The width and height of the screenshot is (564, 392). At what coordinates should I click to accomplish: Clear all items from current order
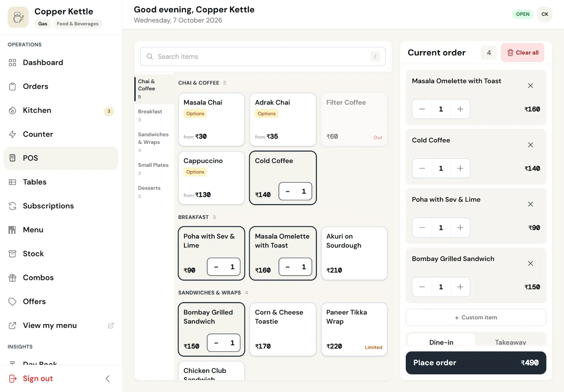[x=522, y=53]
